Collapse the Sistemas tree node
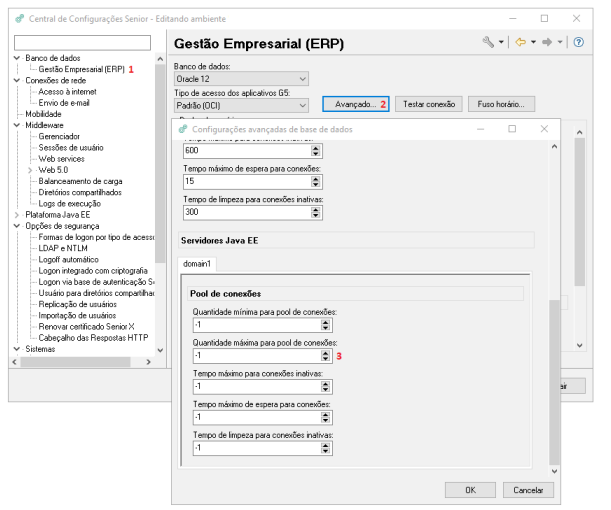This screenshot has height=510, width=611. tap(17, 349)
